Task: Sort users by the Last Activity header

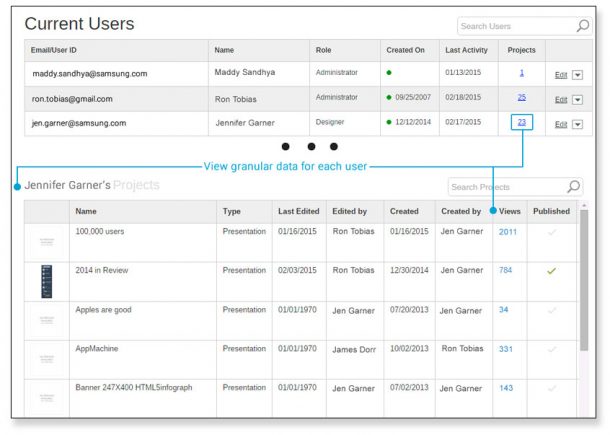Action: pos(466,49)
